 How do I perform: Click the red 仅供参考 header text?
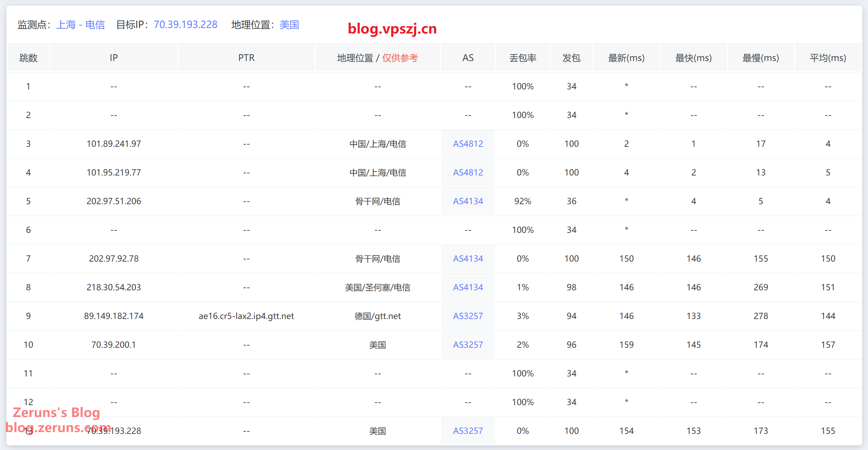(x=400, y=58)
